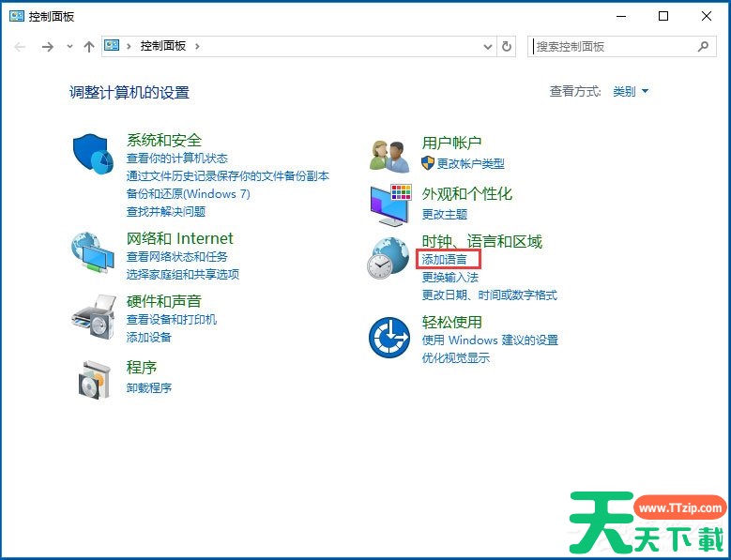The image size is (731, 560).
Task: Open the 用户帐户 category heading
Action: (451, 143)
